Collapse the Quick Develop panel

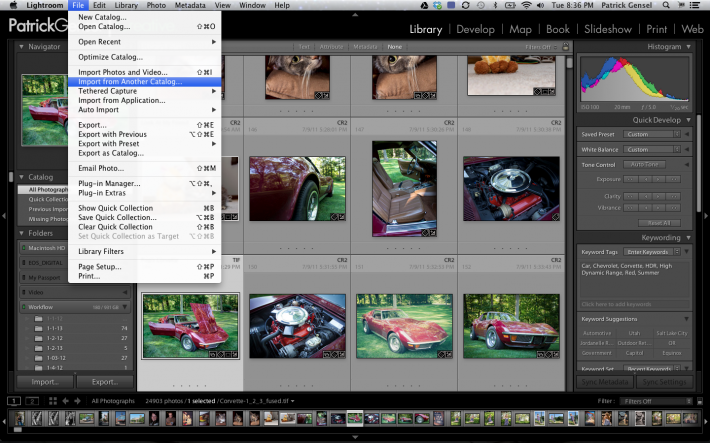tap(688, 120)
